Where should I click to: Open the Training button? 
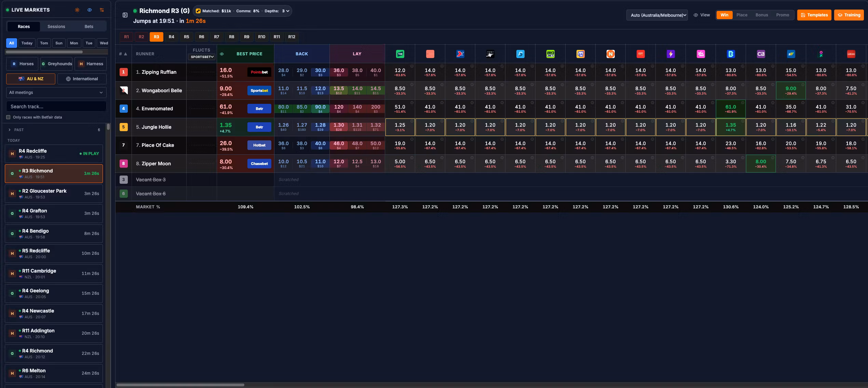849,15
